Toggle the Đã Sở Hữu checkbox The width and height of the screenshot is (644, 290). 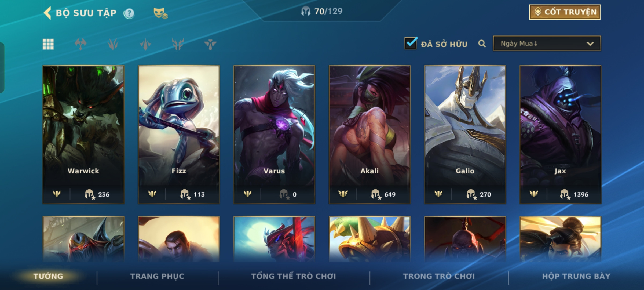click(411, 43)
